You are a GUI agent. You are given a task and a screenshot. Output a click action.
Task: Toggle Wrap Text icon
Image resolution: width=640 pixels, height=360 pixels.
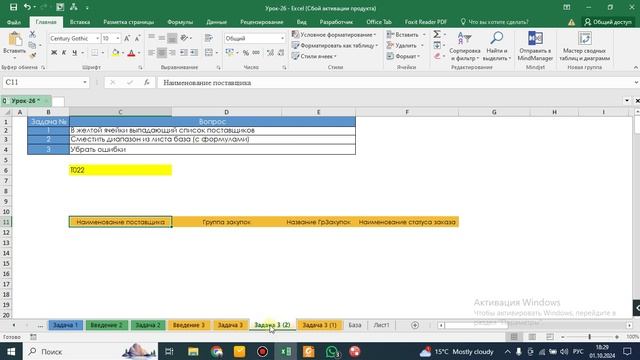click(209, 38)
